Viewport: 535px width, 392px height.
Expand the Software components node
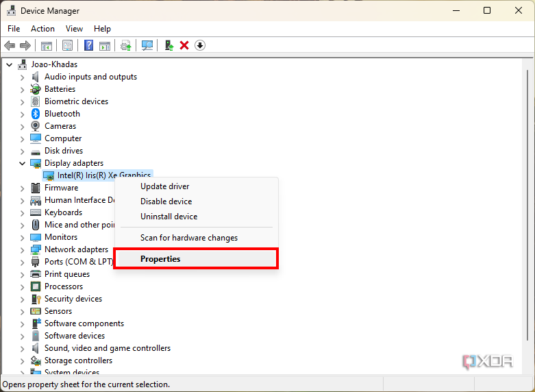point(23,323)
